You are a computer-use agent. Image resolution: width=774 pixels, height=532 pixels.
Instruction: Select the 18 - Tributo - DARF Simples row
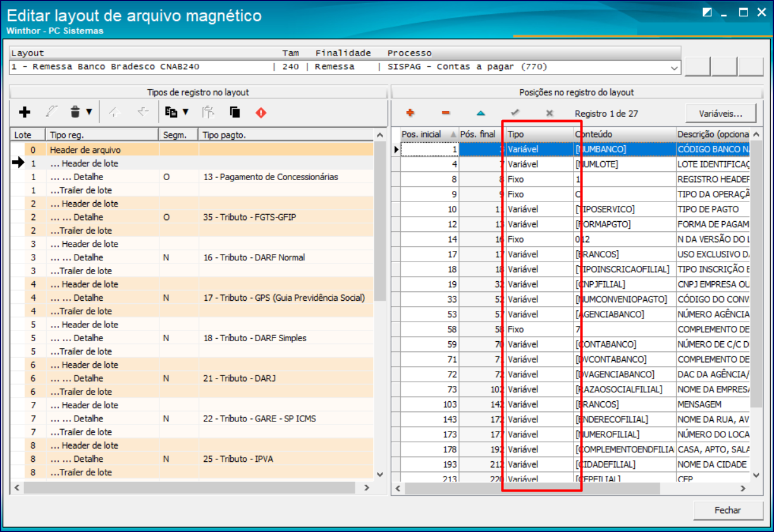(192, 338)
